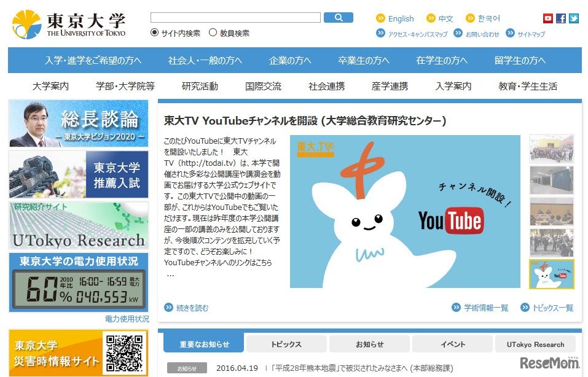Select the サイト内検索 radio button
The height and width of the screenshot is (377, 588).
pyautogui.click(x=154, y=33)
